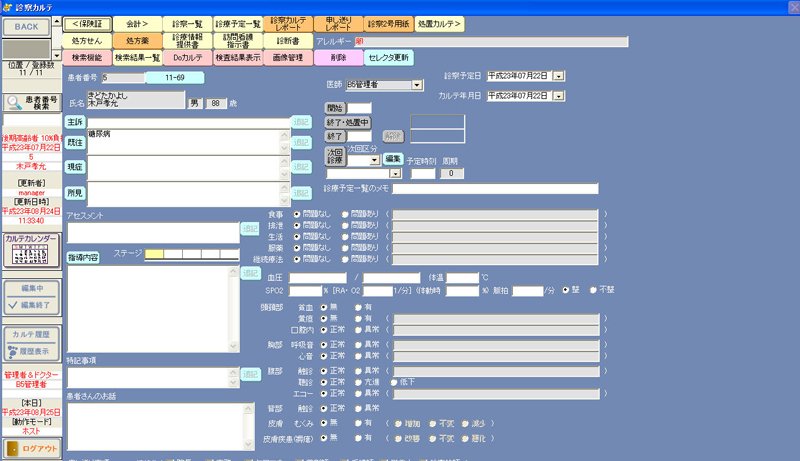Click the 既往 label button
Screen dimensions: 800x461
[x=75, y=142]
